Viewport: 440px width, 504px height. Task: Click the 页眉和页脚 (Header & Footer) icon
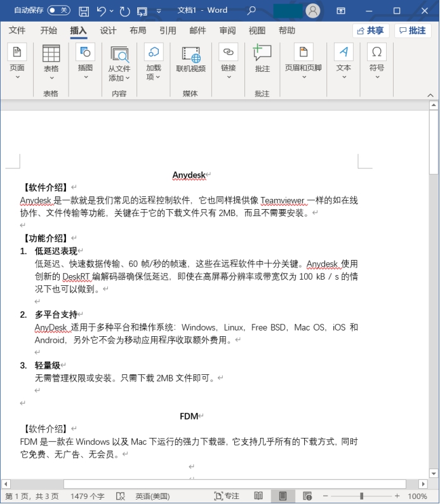tap(303, 51)
